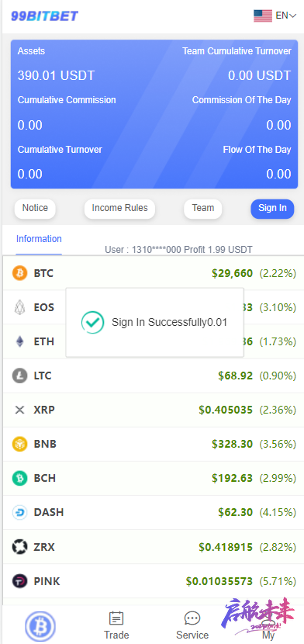Tap the blue Sign In button
Viewport: 304px width, 644px height.
pyautogui.click(x=272, y=209)
